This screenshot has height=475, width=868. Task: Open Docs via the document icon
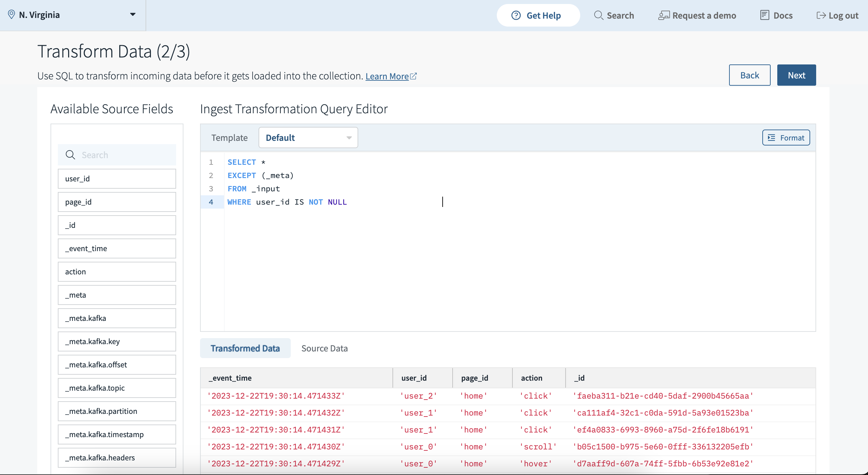764,16
